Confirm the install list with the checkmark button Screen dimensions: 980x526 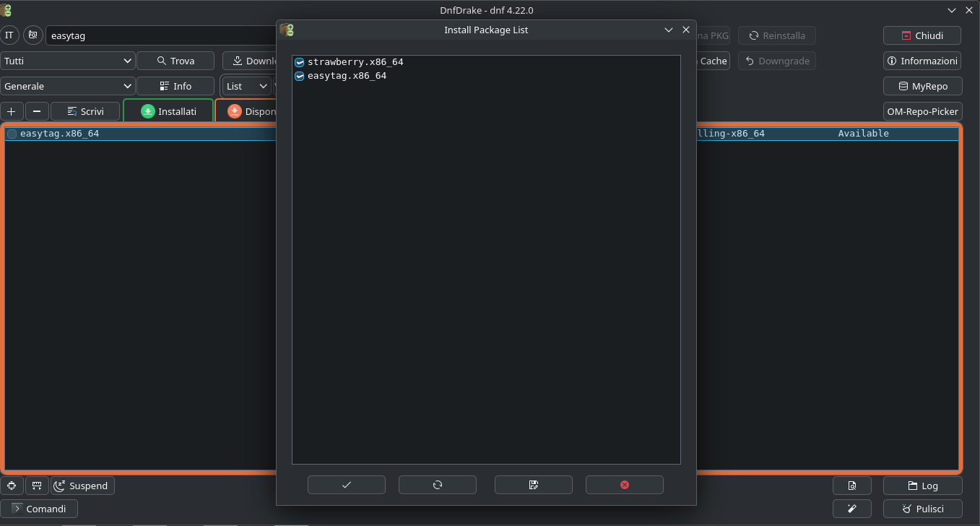coord(346,485)
